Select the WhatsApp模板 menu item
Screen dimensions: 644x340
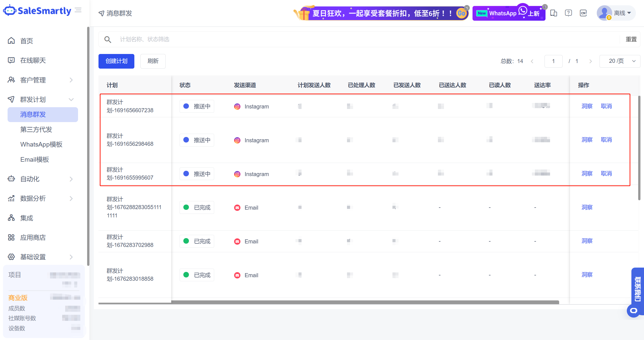click(x=41, y=145)
